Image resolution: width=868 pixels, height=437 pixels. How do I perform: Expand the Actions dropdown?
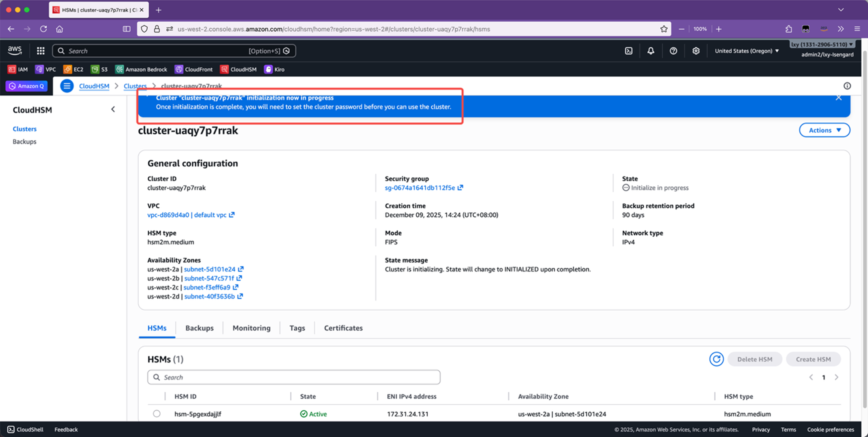click(x=824, y=130)
